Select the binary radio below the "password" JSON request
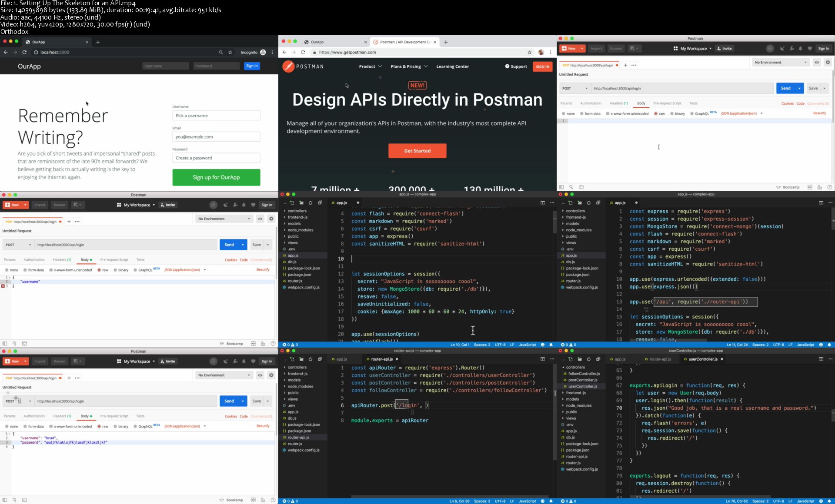This screenshot has width=835, height=504. coord(116,427)
